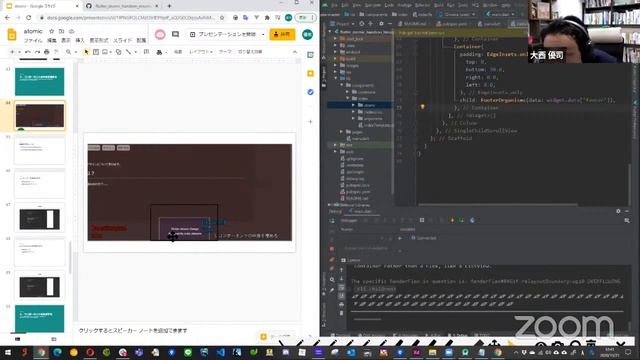This screenshot has height=360, width=640.
Task: Select the last teal slide thumbnail
Action: [x=40, y=319]
